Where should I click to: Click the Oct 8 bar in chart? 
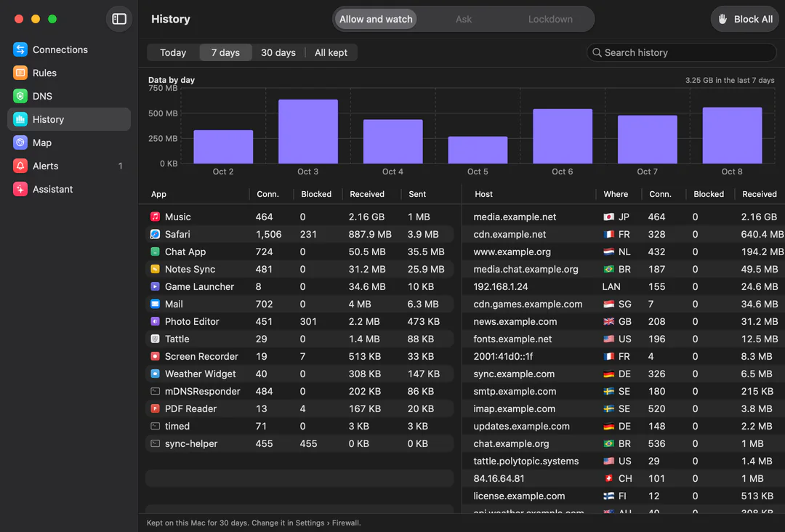tap(732, 136)
